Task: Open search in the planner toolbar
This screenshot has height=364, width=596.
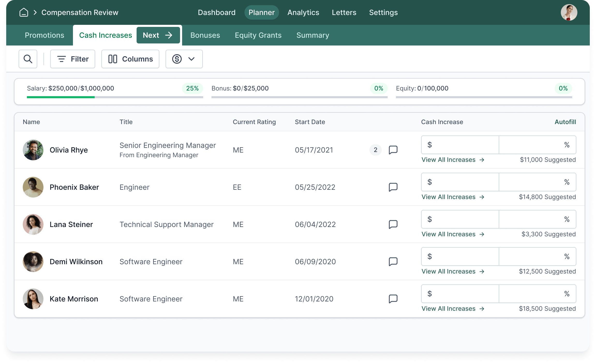Action: point(28,59)
